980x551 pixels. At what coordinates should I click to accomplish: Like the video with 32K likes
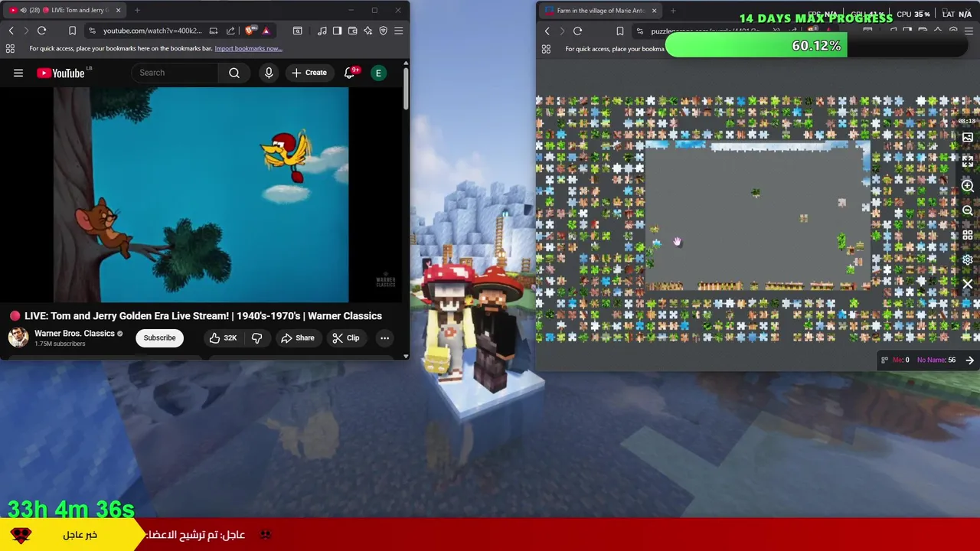coord(223,337)
